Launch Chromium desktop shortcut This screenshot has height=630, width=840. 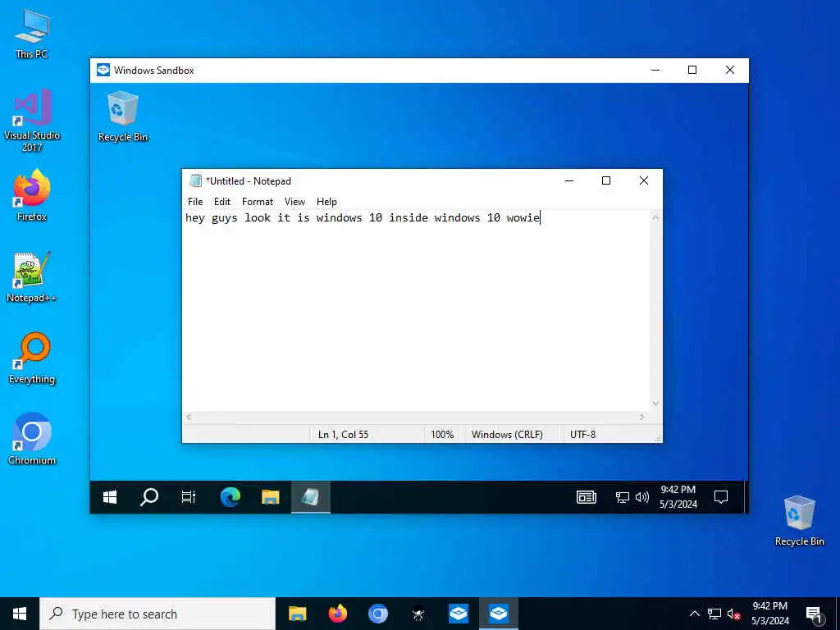point(32,438)
